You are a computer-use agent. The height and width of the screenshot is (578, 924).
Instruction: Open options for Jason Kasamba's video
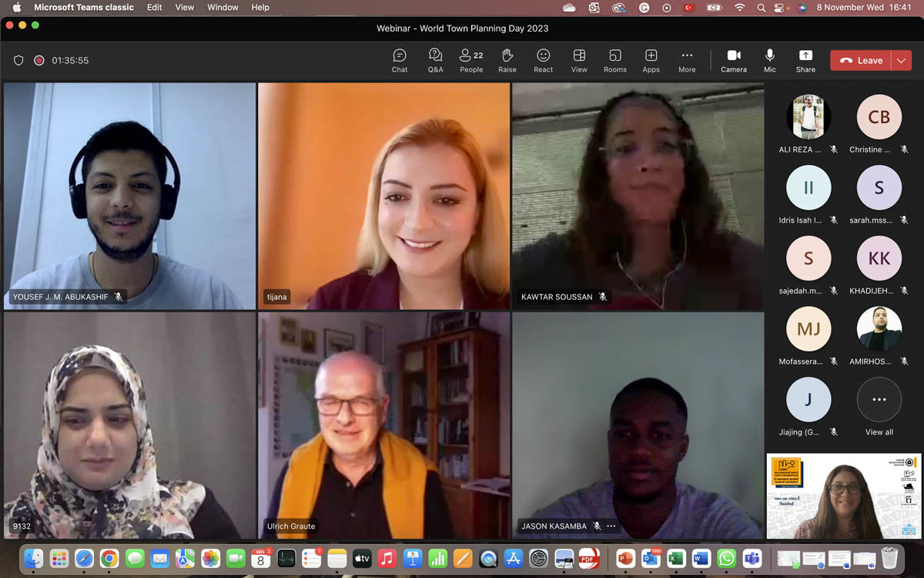[611, 526]
